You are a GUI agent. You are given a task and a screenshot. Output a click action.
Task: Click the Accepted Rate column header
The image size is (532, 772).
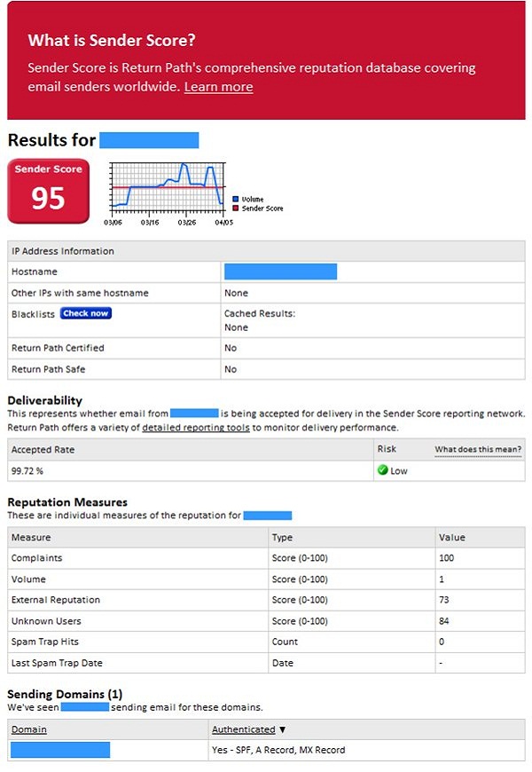(x=43, y=450)
